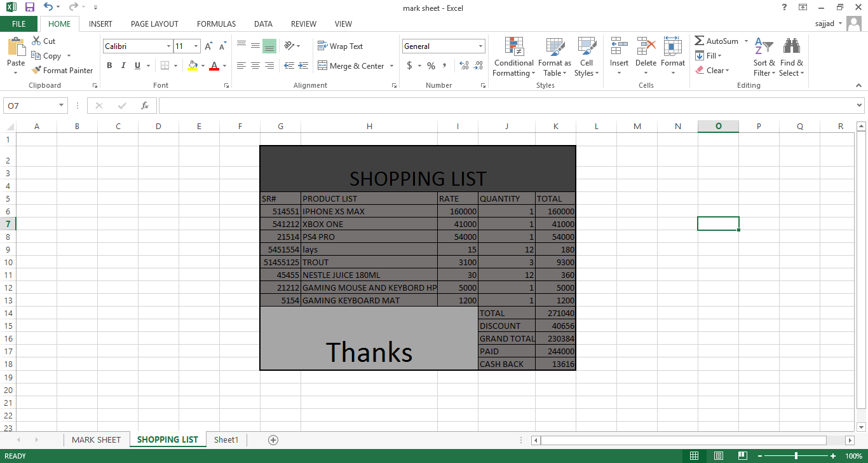Select Normal view button in status bar
This screenshot has width=868, height=463.
[695, 456]
